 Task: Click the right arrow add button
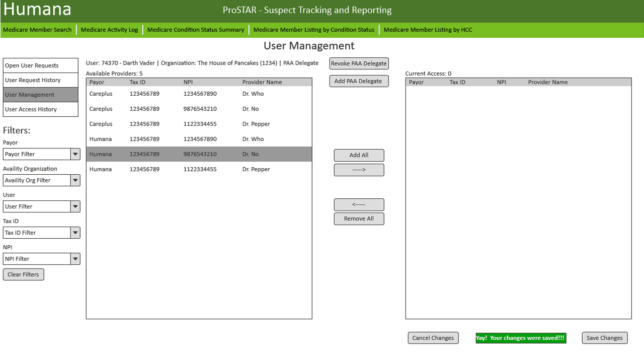click(x=359, y=170)
